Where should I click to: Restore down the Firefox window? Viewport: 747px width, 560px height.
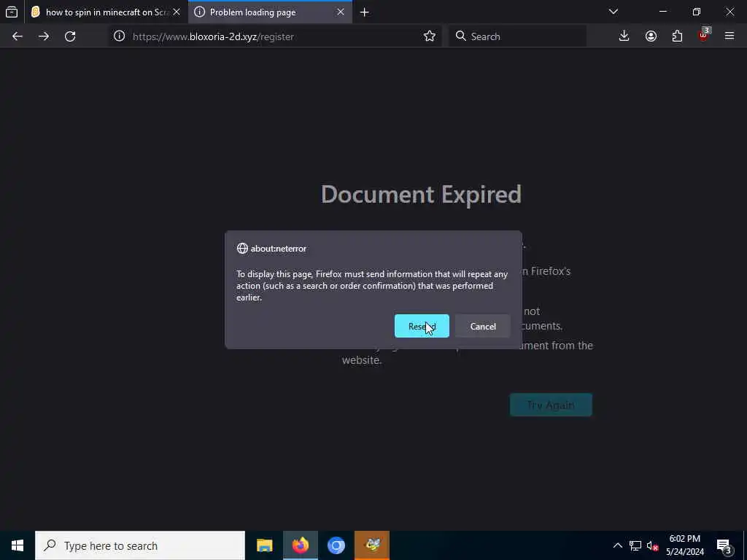point(697,12)
